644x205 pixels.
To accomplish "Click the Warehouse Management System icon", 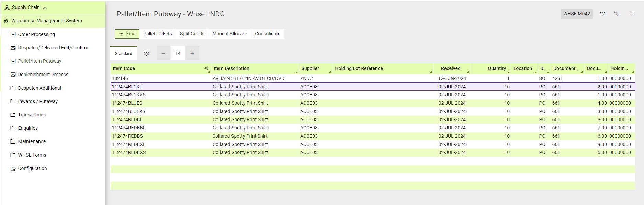I will (6, 21).
